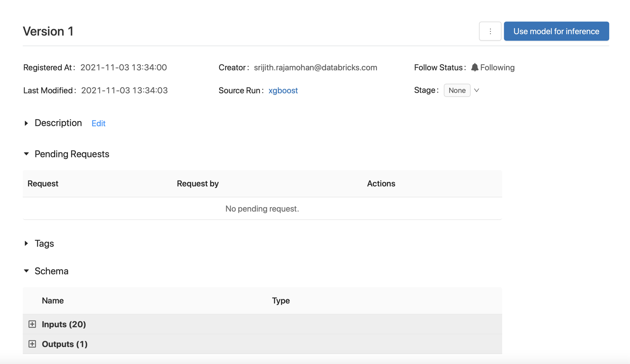Expand Inputs (20) plus icon
Screen dimensions: 630x364
coord(32,324)
